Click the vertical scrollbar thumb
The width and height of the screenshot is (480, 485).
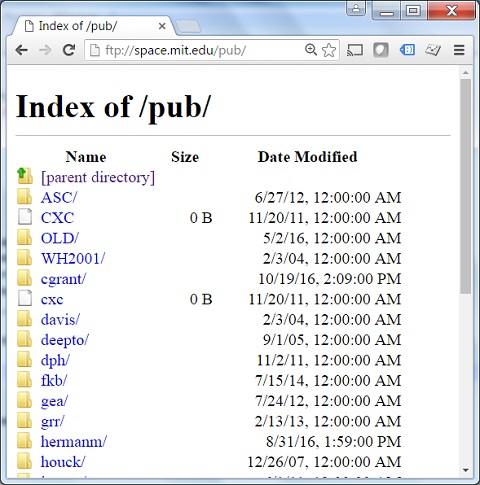(x=466, y=187)
